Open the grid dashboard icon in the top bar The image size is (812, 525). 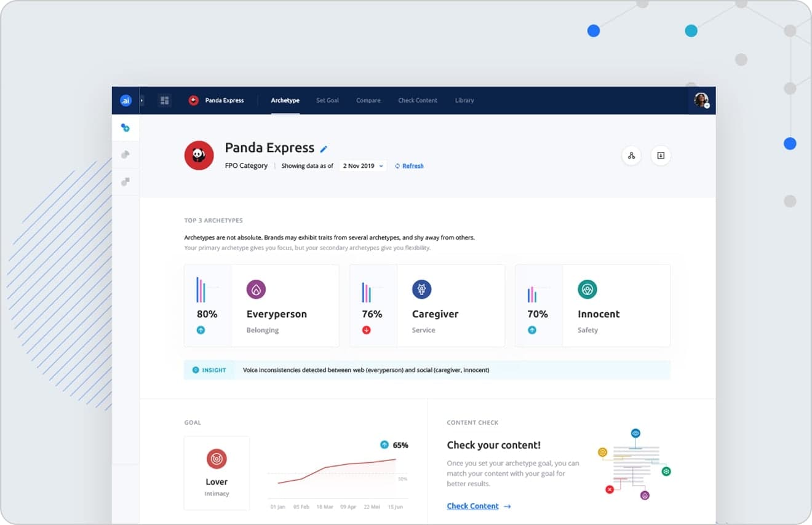coord(164,100)
